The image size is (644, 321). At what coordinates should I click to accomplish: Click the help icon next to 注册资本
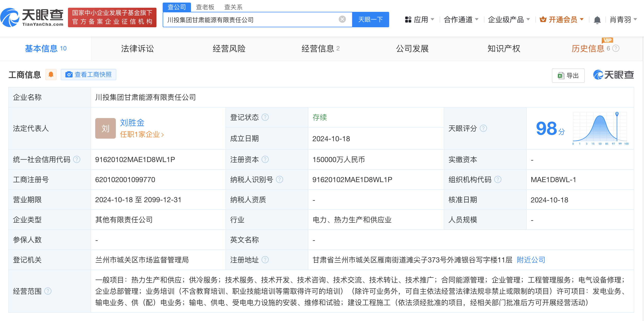pos(265,159)
